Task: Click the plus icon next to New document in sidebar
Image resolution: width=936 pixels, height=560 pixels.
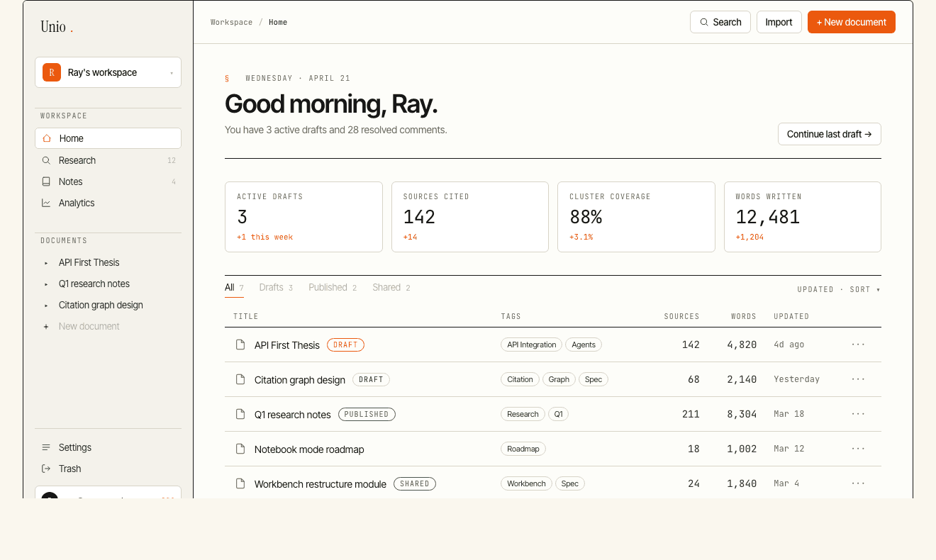Action: click(x=46, y=327)
